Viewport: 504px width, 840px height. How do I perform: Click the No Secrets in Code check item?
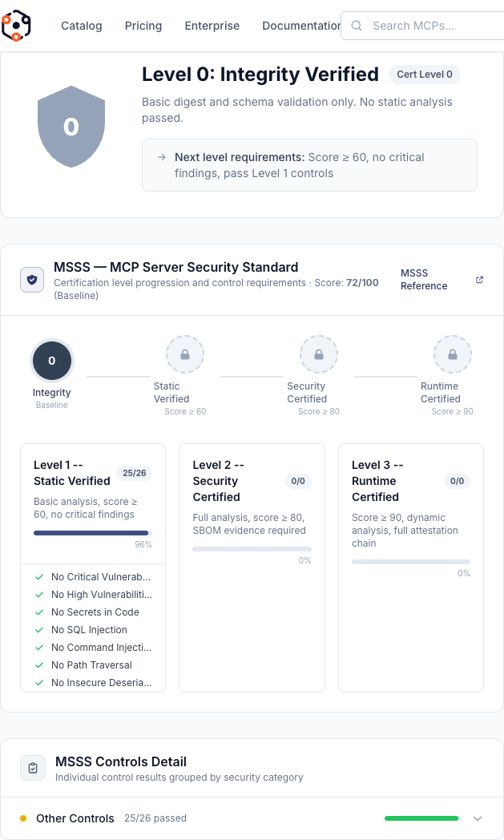(x=95, y=612)
